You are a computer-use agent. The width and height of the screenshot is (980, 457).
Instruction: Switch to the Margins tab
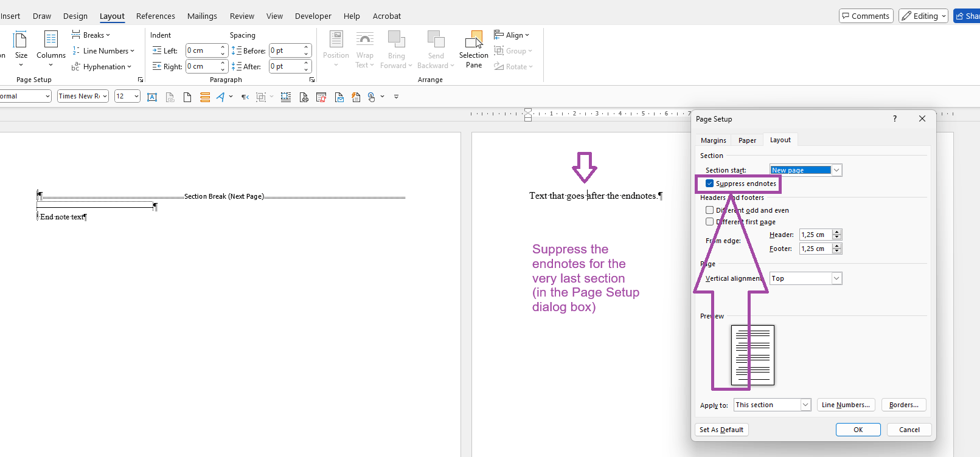714,140
